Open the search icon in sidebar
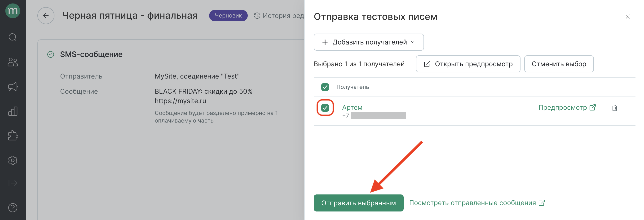 point(13,37)
